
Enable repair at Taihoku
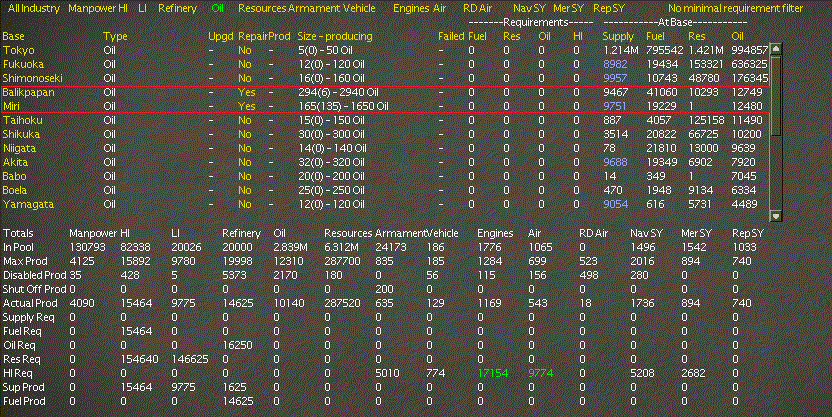click(x=245, y=120)
